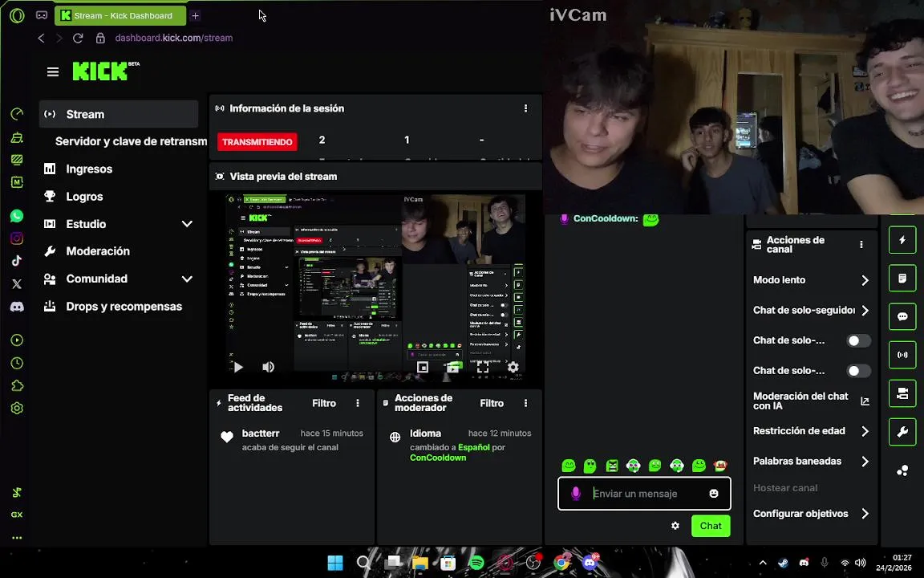Viewport: 924px width, 578px height.
Task: Expand the Comunidad menu chevron
Action: [187, 279]
